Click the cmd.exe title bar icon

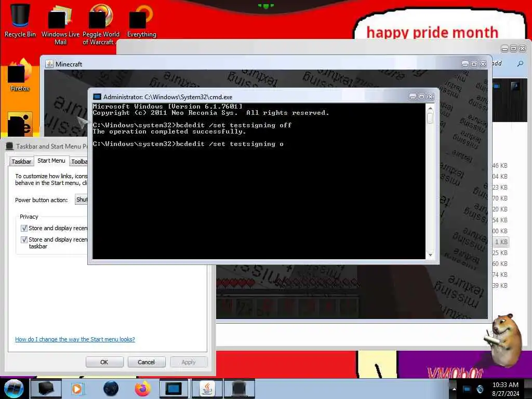click(x=97, y=97)
